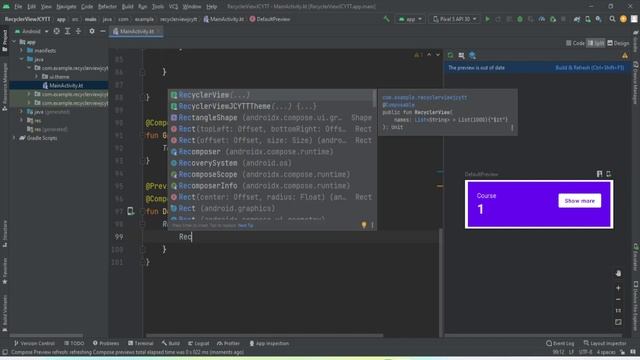Click the Profile app toolbar icon
Viewport: 640px width, 360px height.
(542, 19)
